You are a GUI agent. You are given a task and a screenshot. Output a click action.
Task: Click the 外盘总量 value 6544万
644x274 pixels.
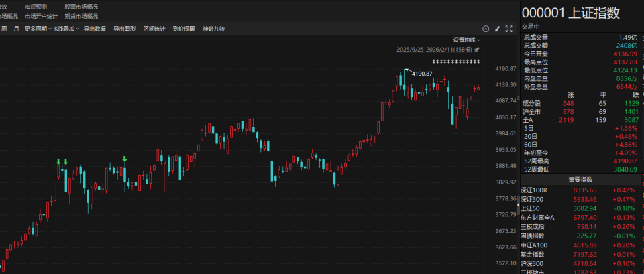tap(627, 86)
